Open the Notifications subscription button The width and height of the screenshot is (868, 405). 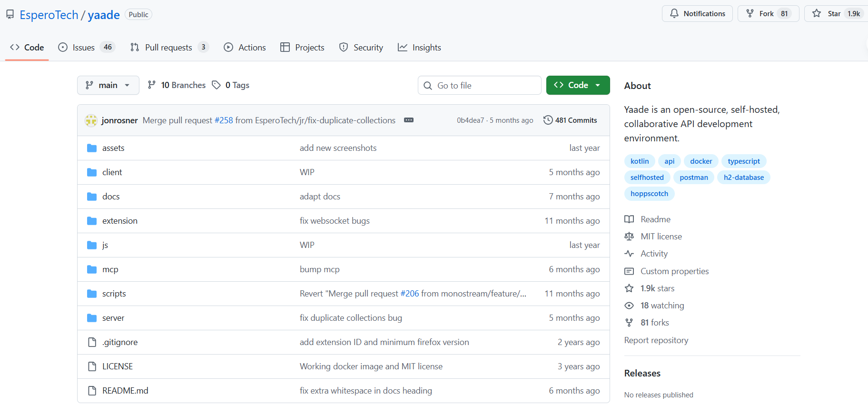[697, 14]
